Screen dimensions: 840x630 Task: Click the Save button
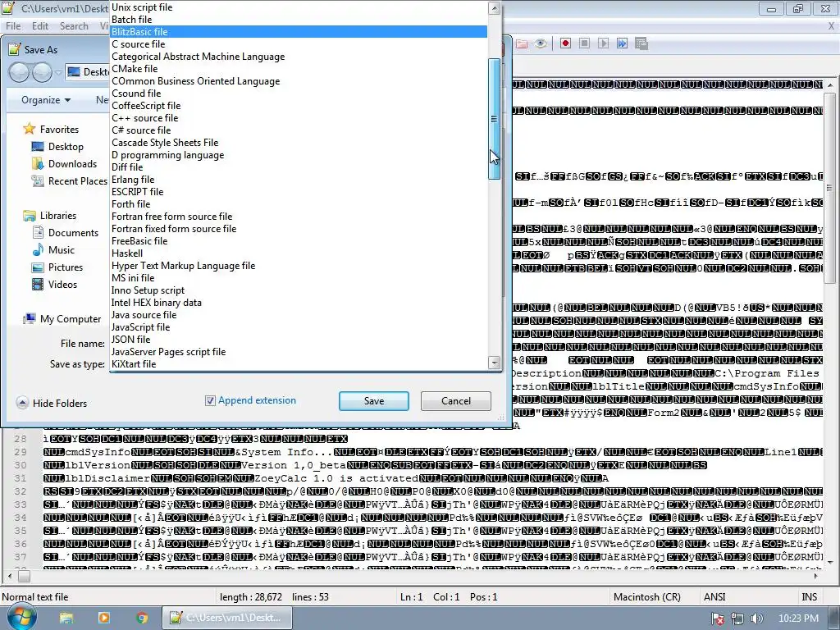(x=373, y=400)
